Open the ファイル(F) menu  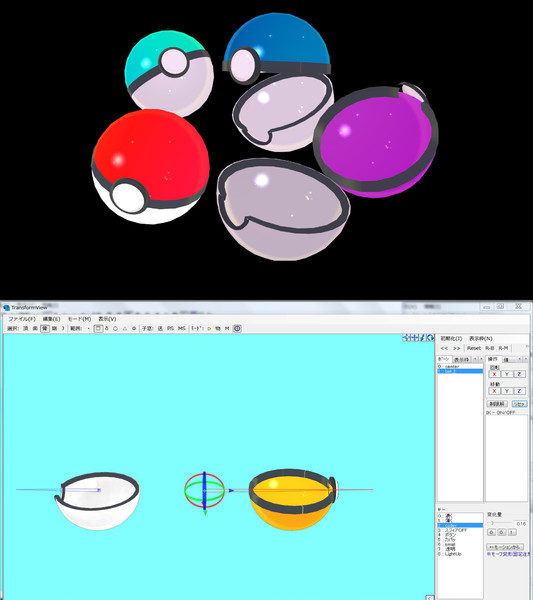(22, 319)
